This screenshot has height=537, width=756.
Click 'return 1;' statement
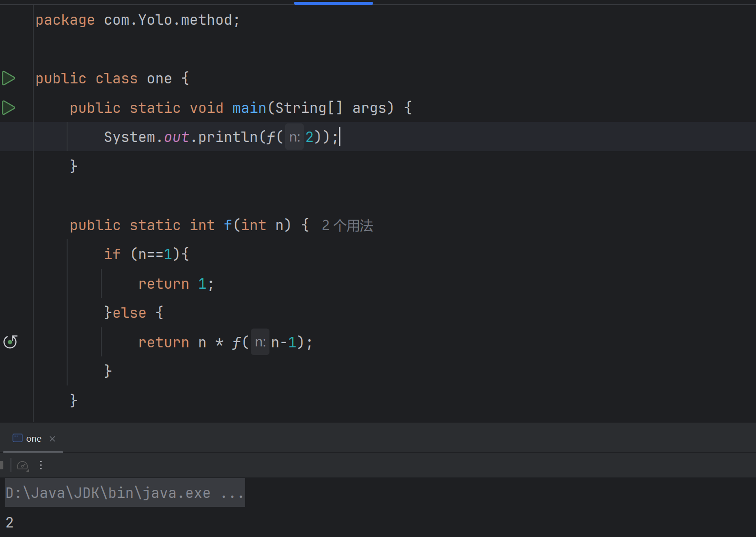[x=176, y=284]
